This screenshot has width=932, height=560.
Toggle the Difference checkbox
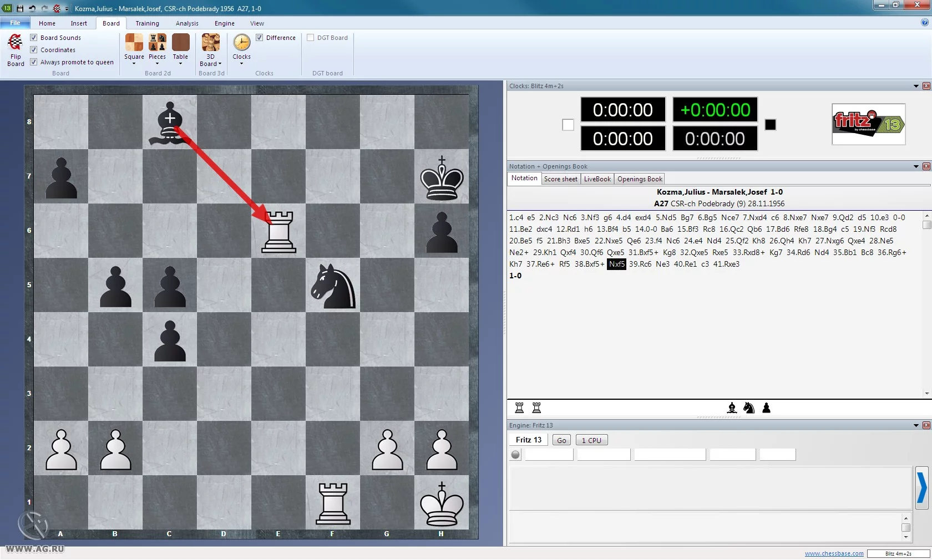(x=260, y=38)
